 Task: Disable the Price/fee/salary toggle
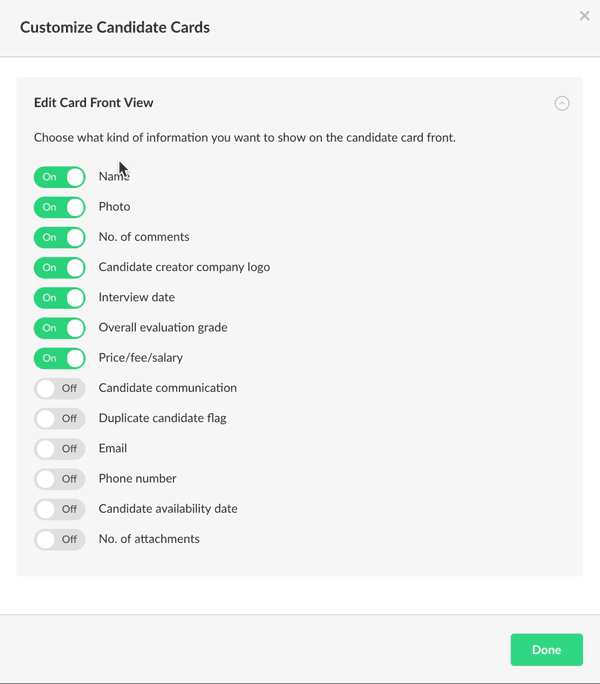coord(60,358)
